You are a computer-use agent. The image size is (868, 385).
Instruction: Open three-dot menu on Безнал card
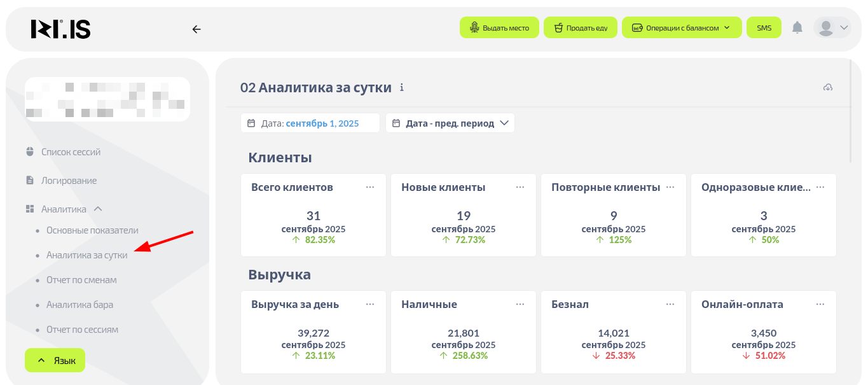click(x=670, y=304)
